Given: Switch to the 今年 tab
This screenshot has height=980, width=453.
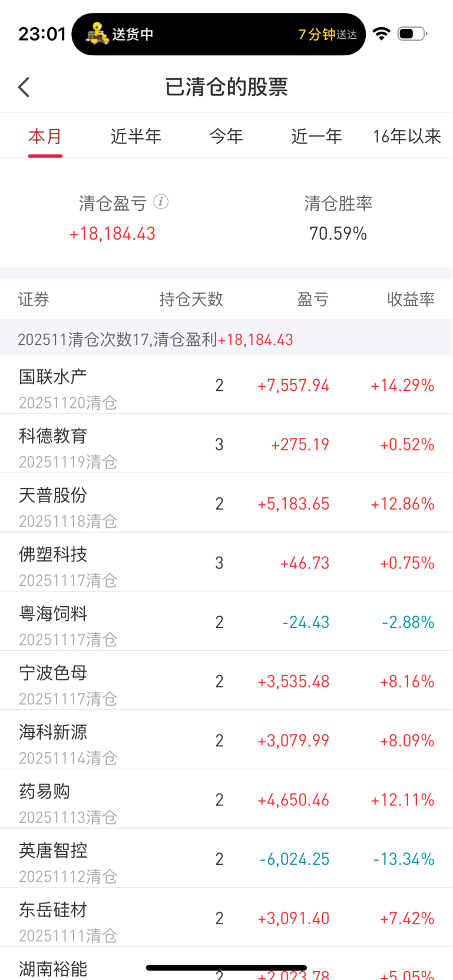Looking at the screenshot, I should point(226,137).
